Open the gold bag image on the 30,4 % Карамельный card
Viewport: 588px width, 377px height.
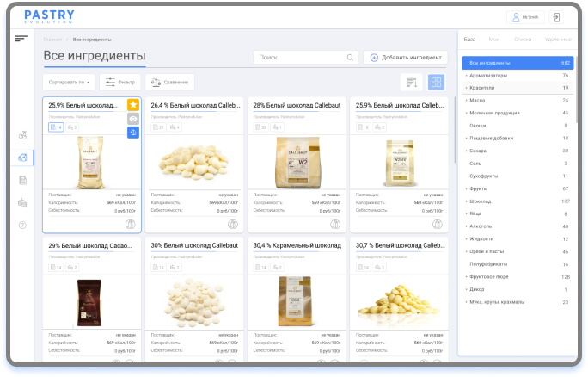[297, 301]
